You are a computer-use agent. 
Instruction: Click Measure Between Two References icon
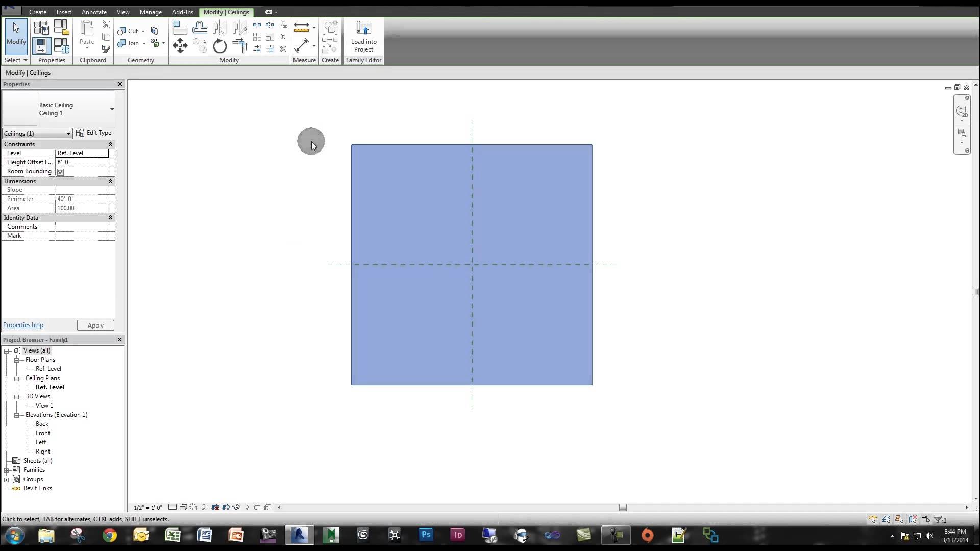(x=302, y=27)
